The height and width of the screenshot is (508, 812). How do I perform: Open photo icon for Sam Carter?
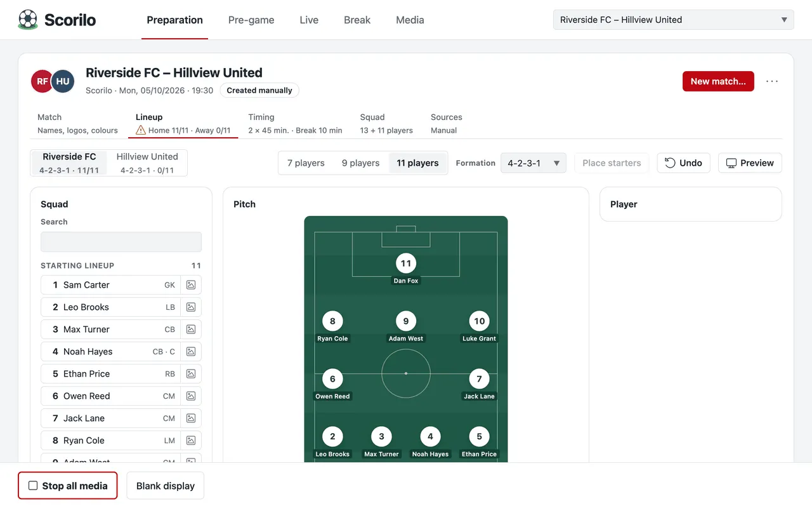tap(191, 285)
